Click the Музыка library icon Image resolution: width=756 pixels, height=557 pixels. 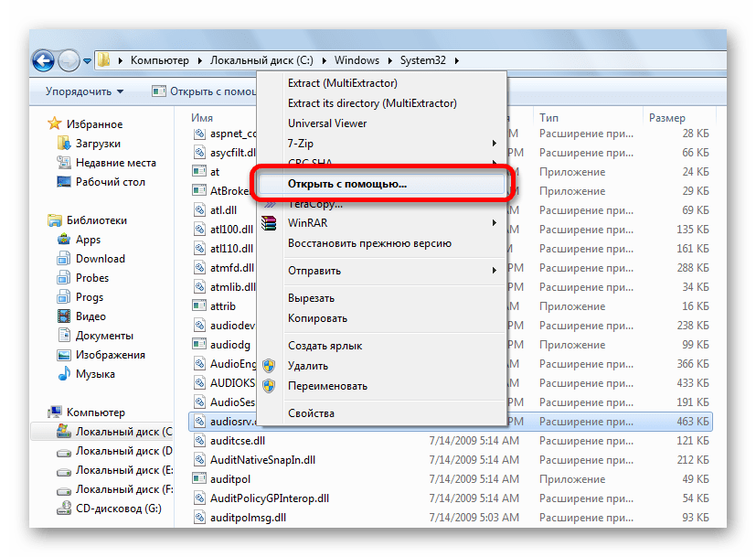(64, 374)
